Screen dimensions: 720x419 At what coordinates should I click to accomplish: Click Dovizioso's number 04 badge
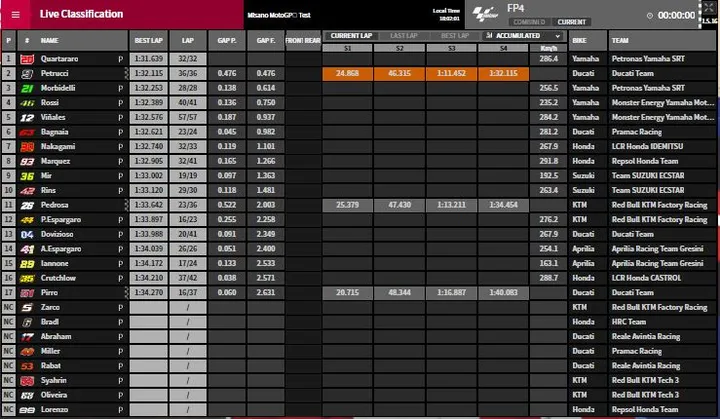click(x=27, y=234)
